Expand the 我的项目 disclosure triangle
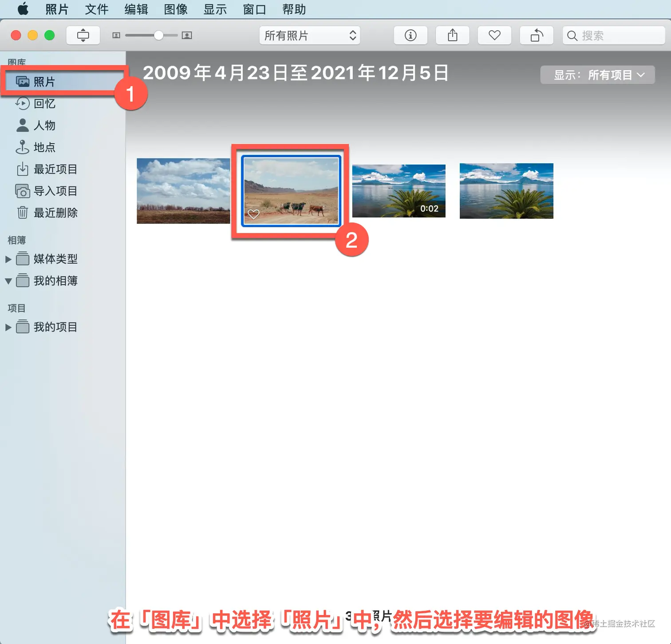 (8, 328)
